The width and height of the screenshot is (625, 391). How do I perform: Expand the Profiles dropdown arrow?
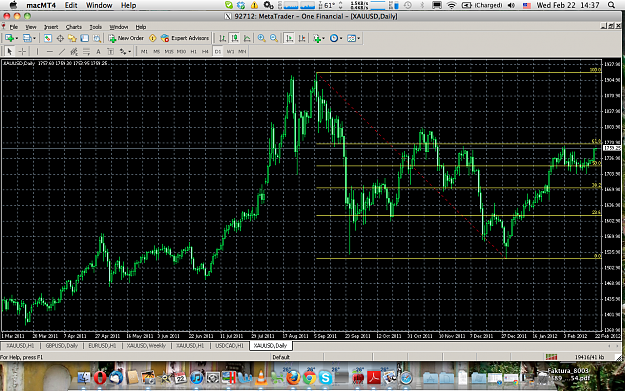(34, 39)
